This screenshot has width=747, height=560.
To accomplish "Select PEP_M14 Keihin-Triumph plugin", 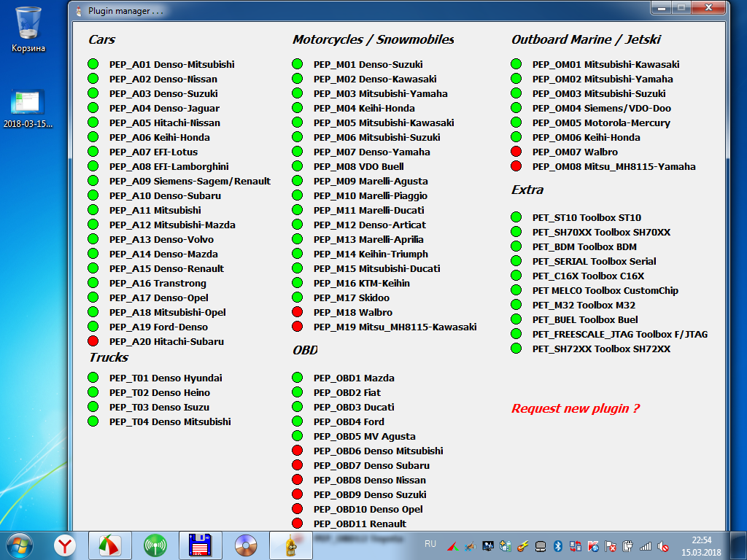I will (x=371, y=254).
